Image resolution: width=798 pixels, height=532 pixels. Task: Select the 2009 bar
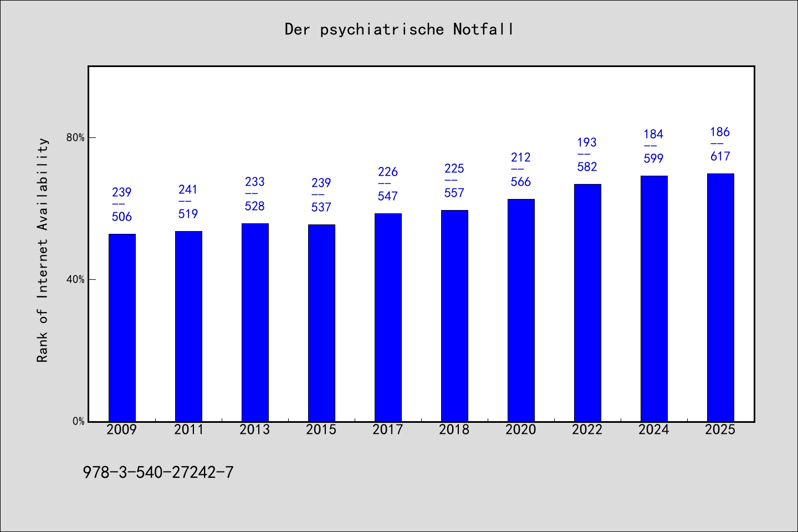[122, 328]
